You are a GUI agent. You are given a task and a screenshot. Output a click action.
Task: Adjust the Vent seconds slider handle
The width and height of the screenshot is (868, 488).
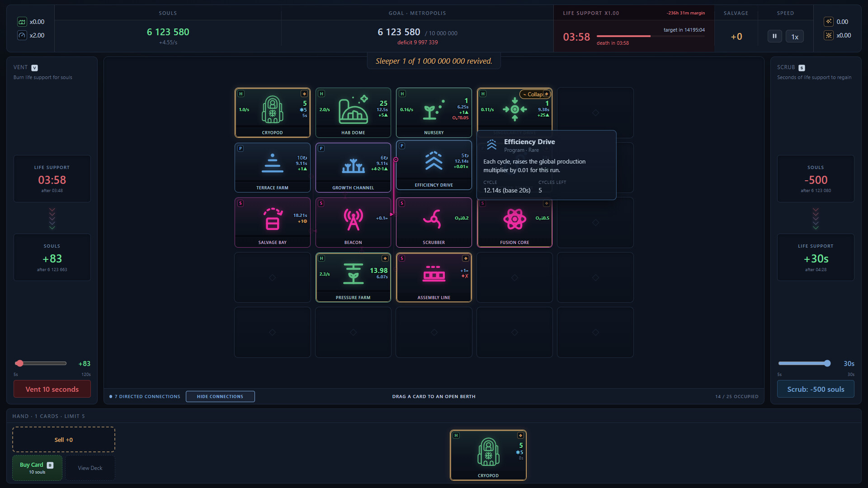pos(19,363)
